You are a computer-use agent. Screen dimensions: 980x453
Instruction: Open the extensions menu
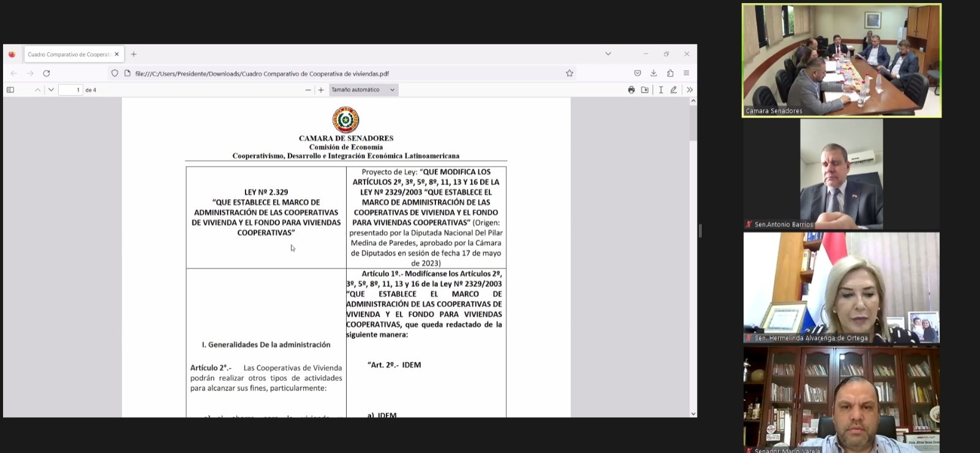pos(670,73)
